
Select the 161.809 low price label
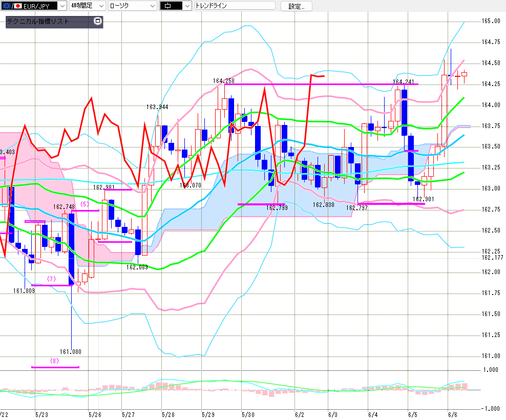(24, 291)
